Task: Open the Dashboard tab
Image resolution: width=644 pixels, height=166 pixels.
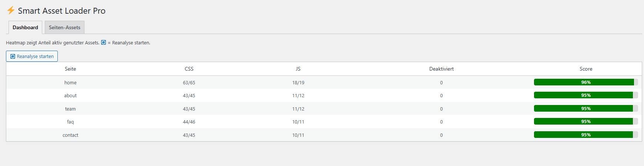Action: 25,27
